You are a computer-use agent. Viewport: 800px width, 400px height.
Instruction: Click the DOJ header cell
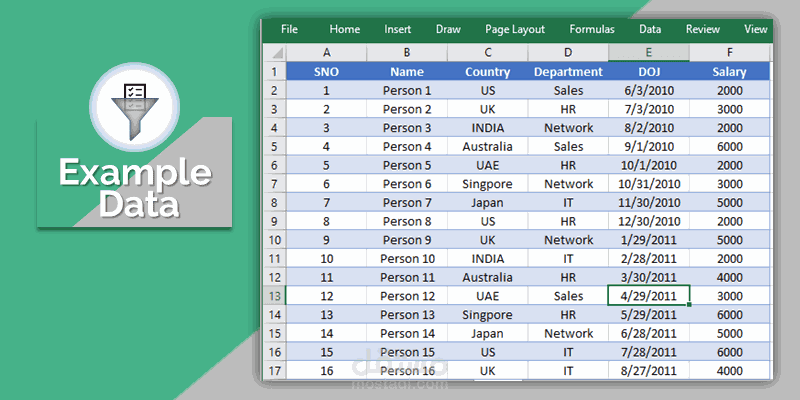tap(648, 72)
